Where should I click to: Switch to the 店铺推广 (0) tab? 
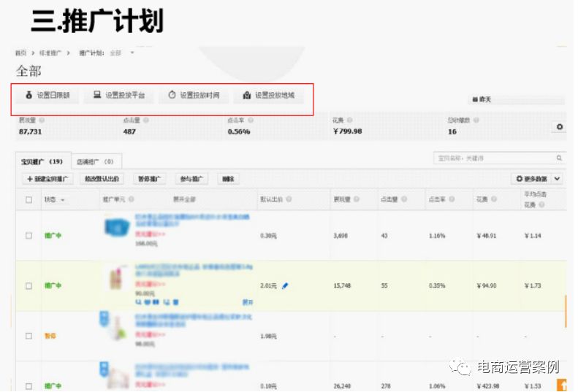coord(95,161)
